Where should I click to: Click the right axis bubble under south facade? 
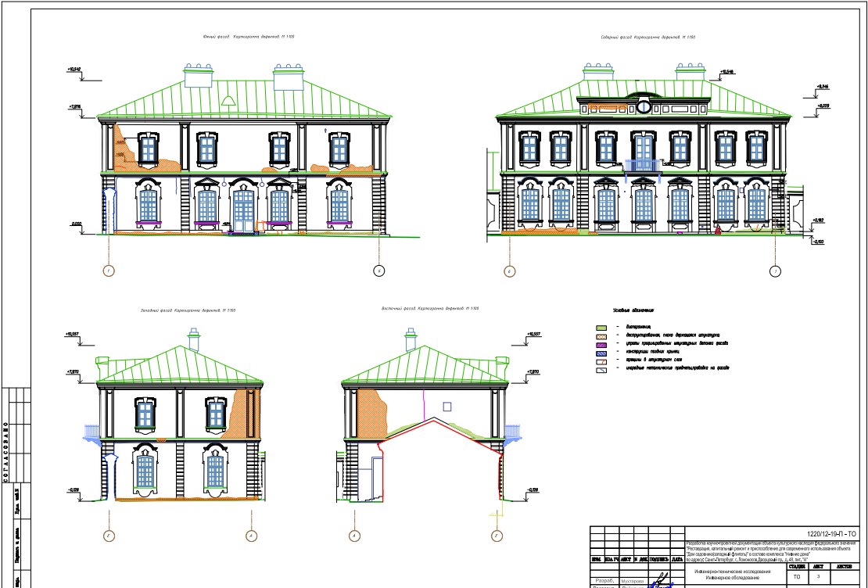click(379, 271)
